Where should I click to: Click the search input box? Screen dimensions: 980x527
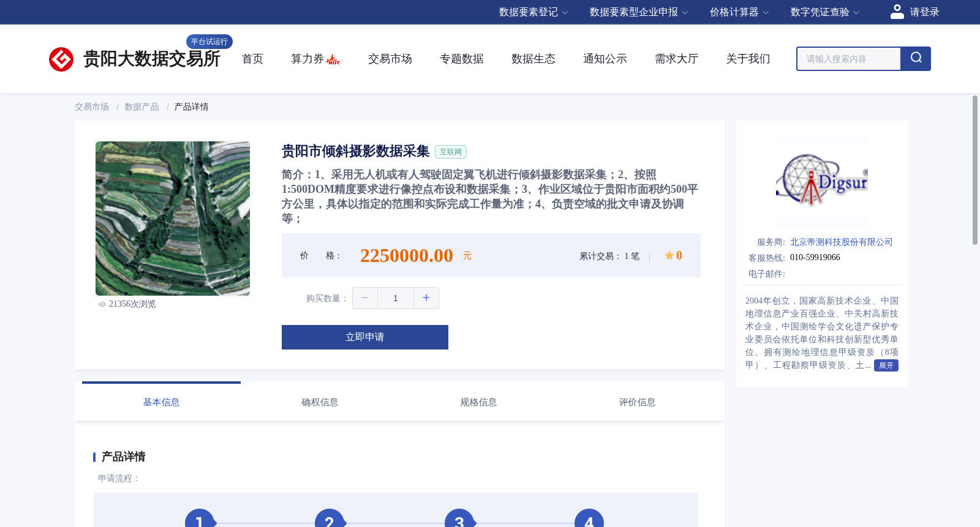[x=849, y=59]
